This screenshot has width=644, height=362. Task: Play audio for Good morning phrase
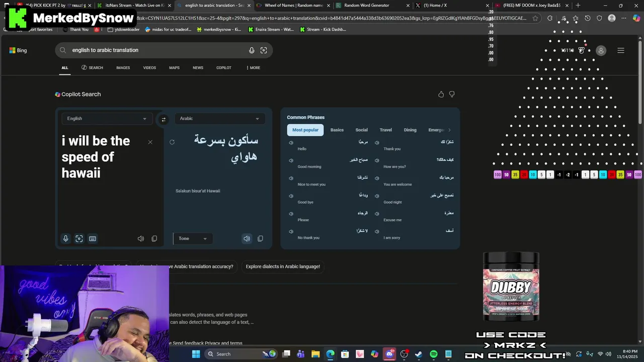pos(291,160)
